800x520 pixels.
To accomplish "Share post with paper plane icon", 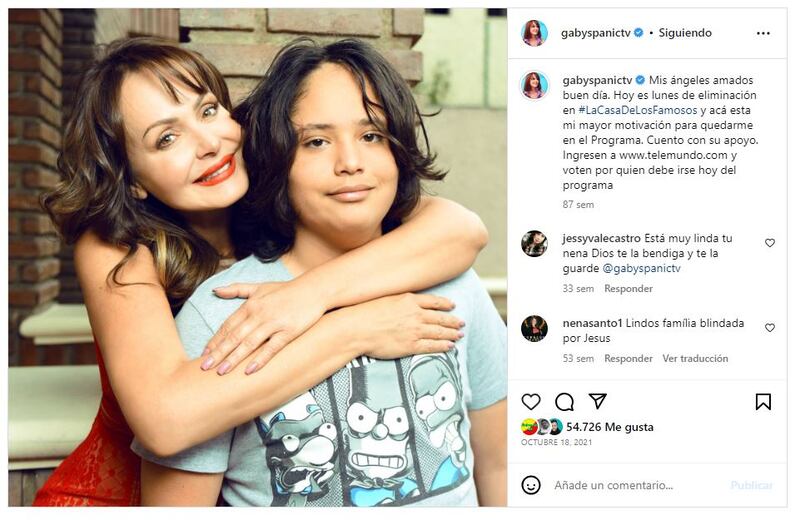I will tap(598, 401).
